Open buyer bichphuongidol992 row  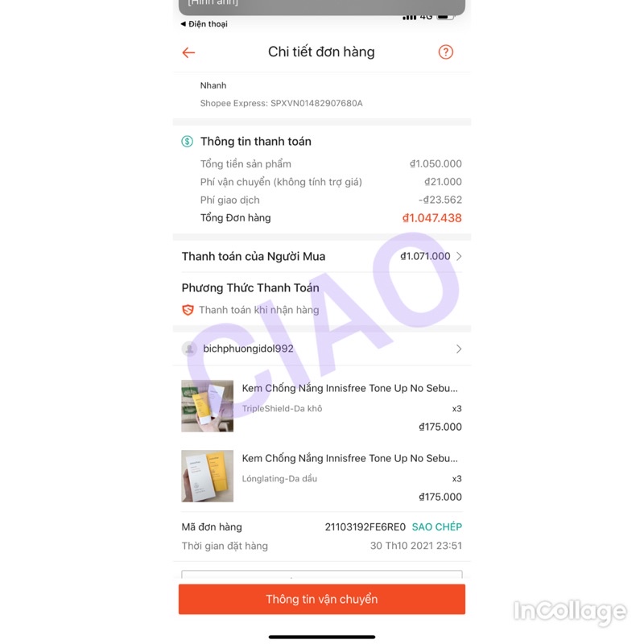tap(322, 349)
